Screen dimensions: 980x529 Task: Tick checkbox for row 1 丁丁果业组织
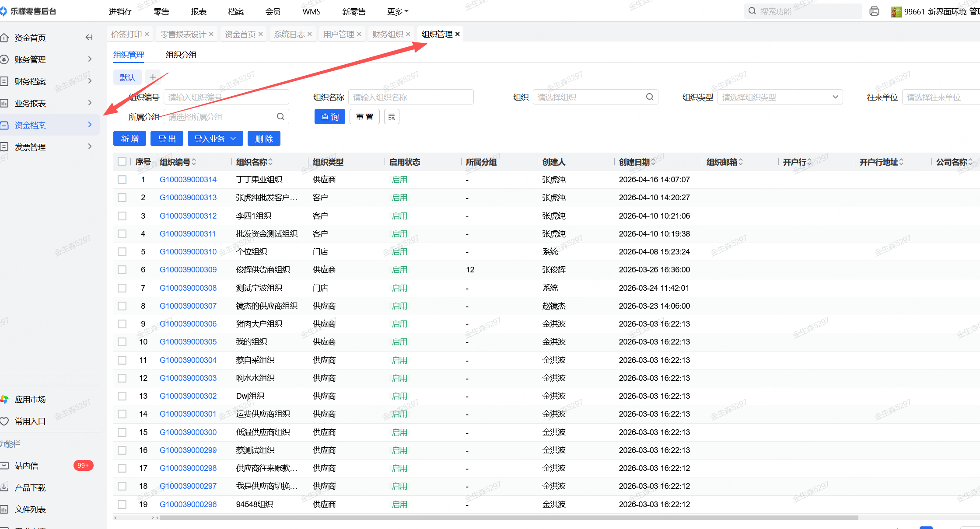point(122,180)
